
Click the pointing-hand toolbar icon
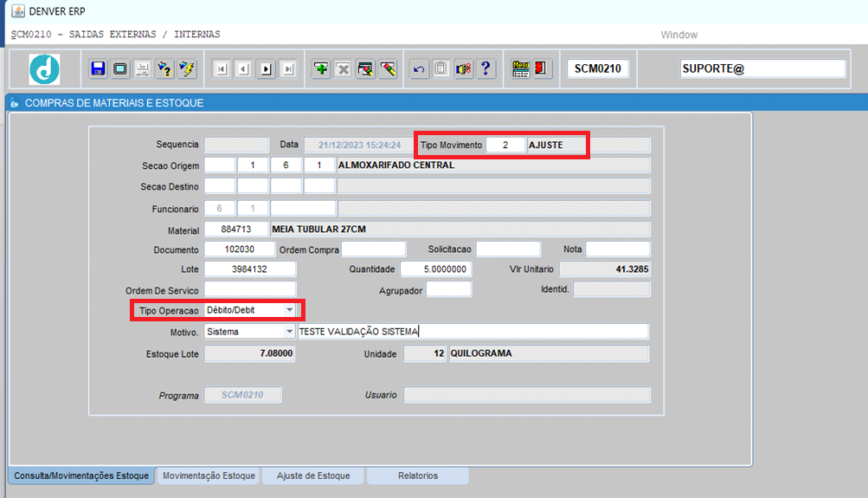tap(463, 68)
